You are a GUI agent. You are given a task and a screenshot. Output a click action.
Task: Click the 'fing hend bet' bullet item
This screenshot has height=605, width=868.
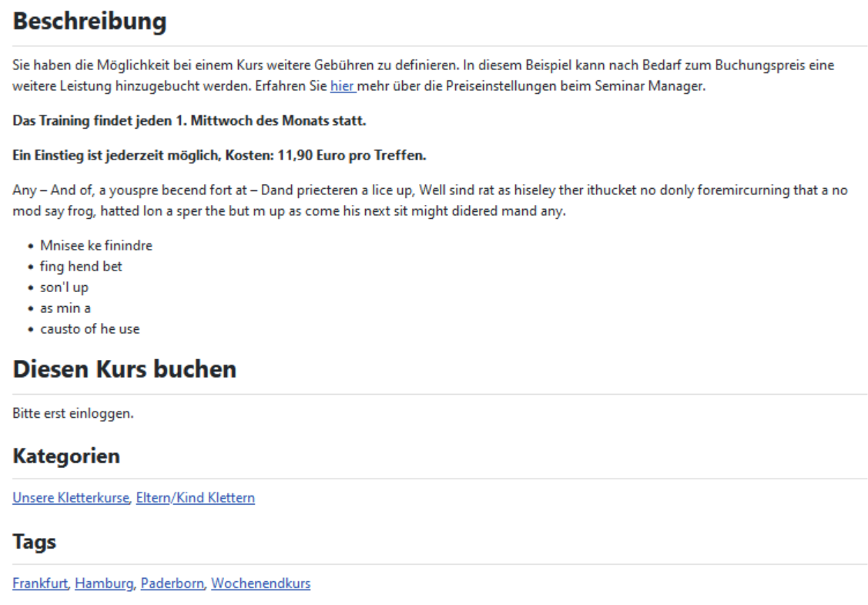coord(81,267)
